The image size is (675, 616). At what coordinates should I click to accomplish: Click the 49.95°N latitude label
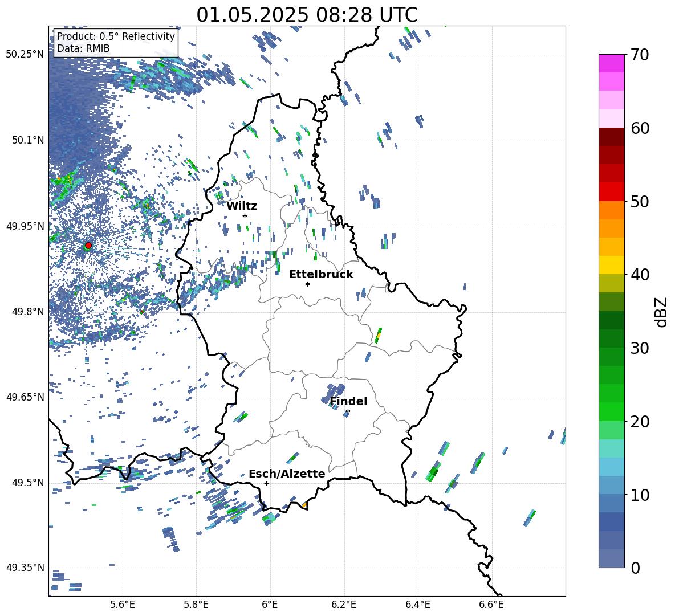tap(25, 226)
